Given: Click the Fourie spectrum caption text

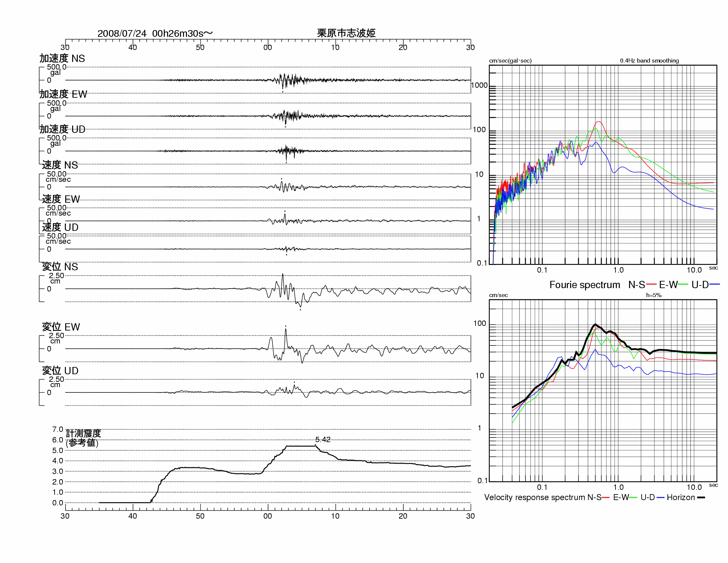Looking at the screenshot, I should [x=584, y=284].
